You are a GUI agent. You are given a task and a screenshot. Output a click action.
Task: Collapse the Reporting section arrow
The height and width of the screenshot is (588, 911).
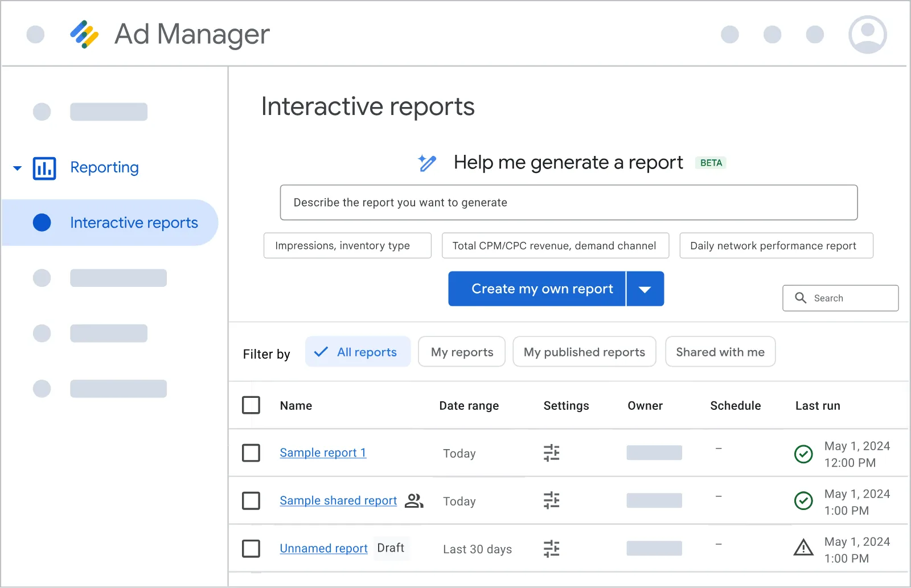pos(17,168)
